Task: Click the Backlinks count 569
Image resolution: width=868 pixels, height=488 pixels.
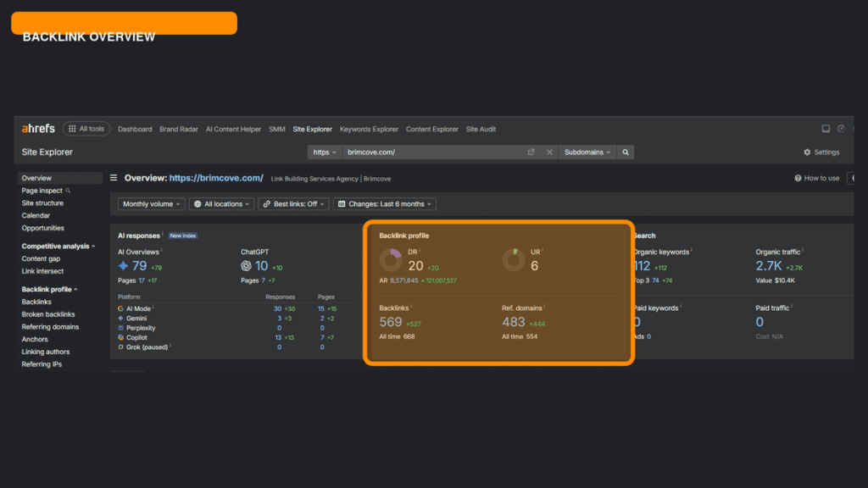Action: [x=390, y=322]
